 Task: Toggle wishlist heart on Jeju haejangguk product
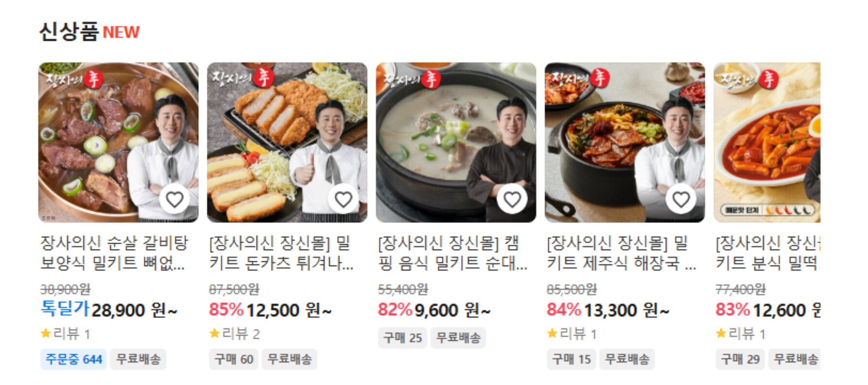point(681,199)
